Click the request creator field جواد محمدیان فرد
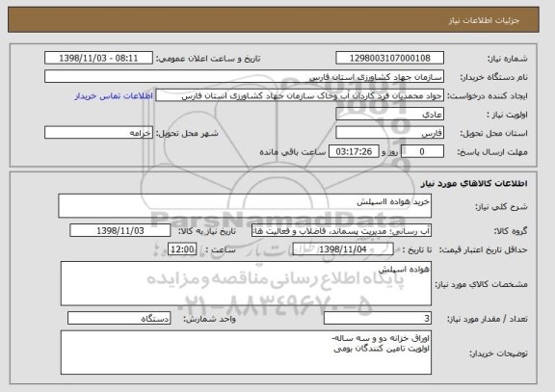The image size is (555, 392). [300, 95]
